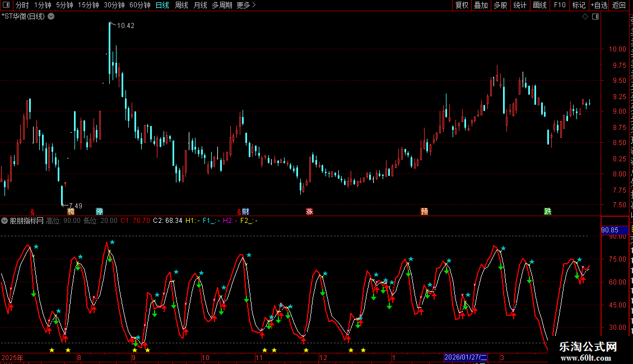Click the C1: 70.70 value
Image resolution: width=633 pixels, height=364 pixels.
[135, 221]
